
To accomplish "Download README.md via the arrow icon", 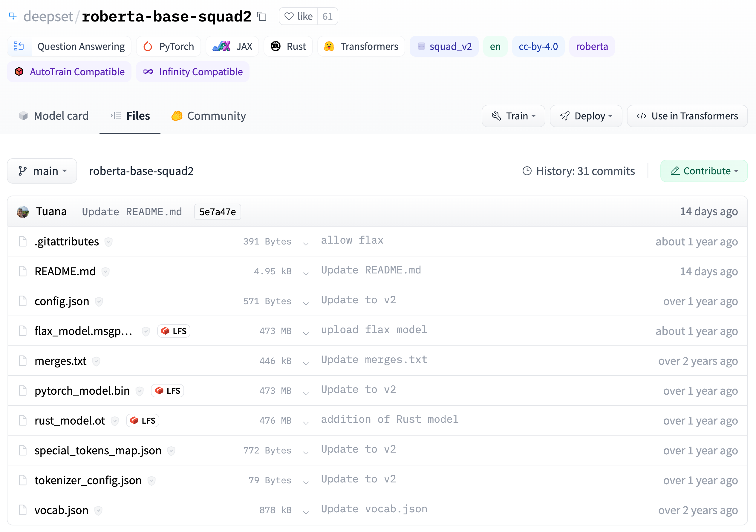I will click(x=306, y=272).
